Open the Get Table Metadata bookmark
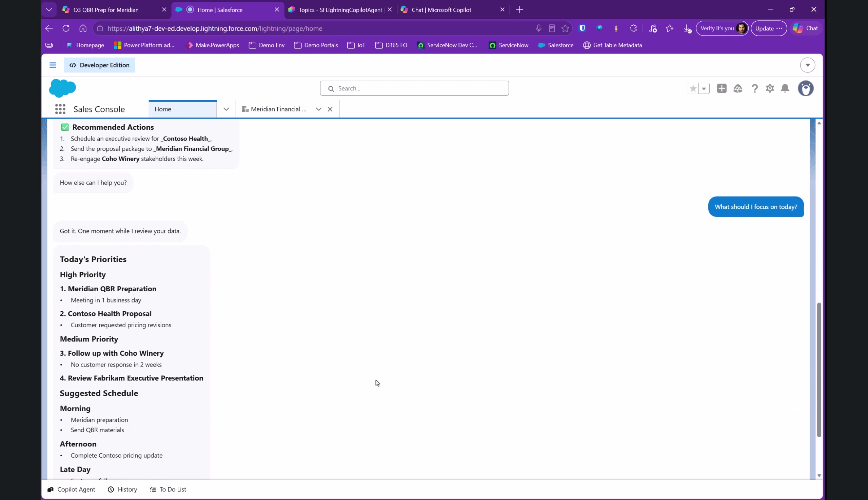 point(612,45)
